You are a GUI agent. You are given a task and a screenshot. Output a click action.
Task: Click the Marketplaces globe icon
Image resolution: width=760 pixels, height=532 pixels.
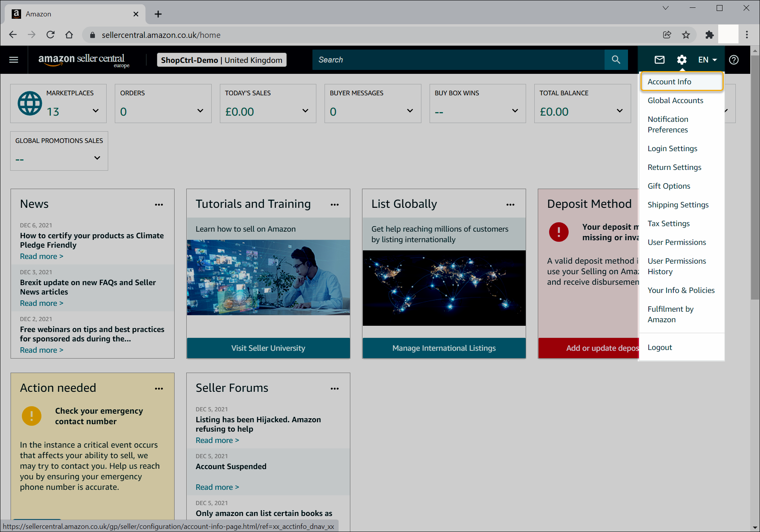[30, 103]
